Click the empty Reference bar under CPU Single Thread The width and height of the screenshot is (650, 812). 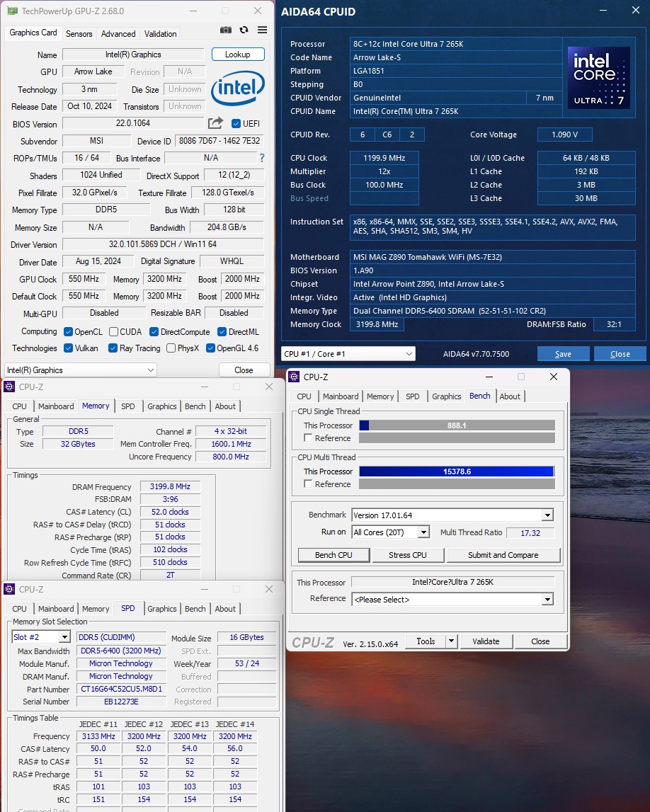457,438
